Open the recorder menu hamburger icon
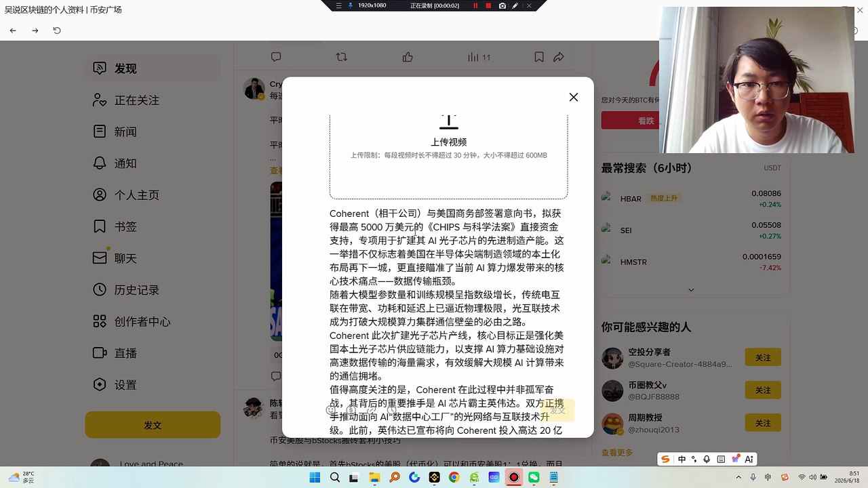This screenshot has width=868, height=488. (x=338, y=5)
